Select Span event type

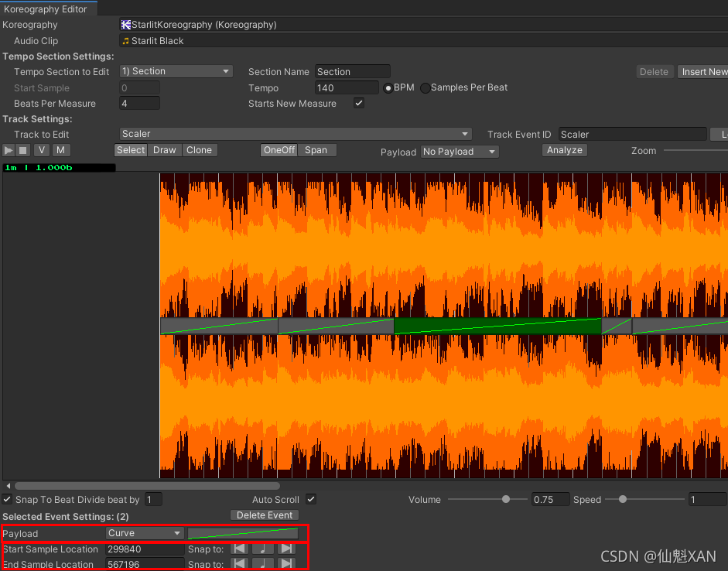click(316, 150)
